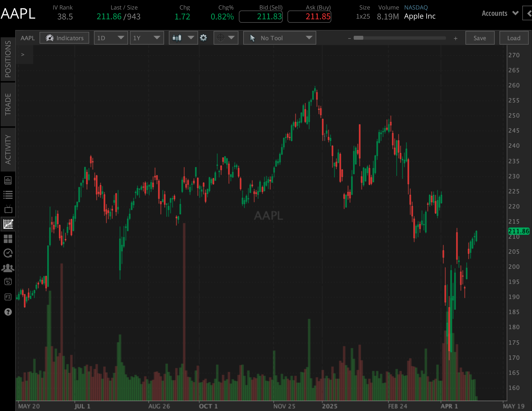Open the Help question mark icon
The image size is (532, 411).
pyautogui.click(x=8, y=312)
